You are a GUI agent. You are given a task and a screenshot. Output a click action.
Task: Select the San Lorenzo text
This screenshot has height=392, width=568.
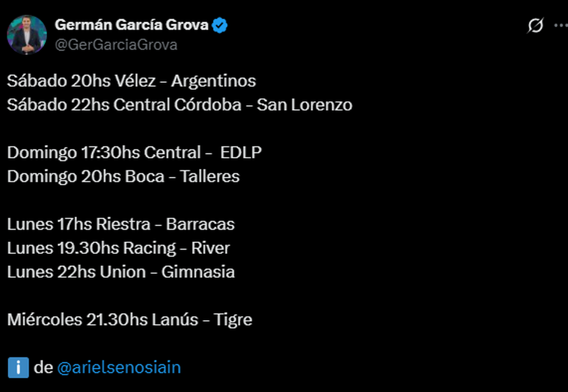tap(304, 105)
